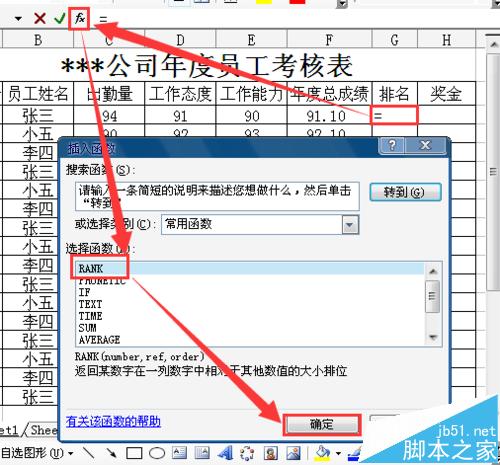Select the Arrow drawing tool

pos(111,452)
